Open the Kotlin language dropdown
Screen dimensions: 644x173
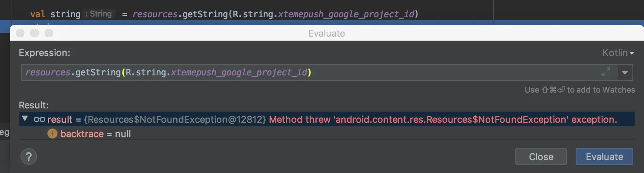pyautogui.click(x=618, y=53)
